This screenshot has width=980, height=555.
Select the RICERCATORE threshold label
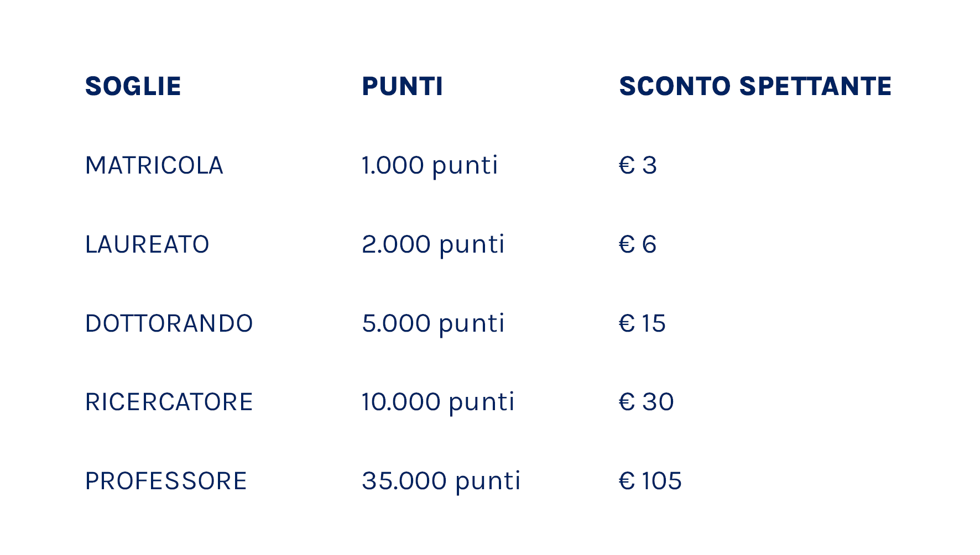click(x=169, y=402)
